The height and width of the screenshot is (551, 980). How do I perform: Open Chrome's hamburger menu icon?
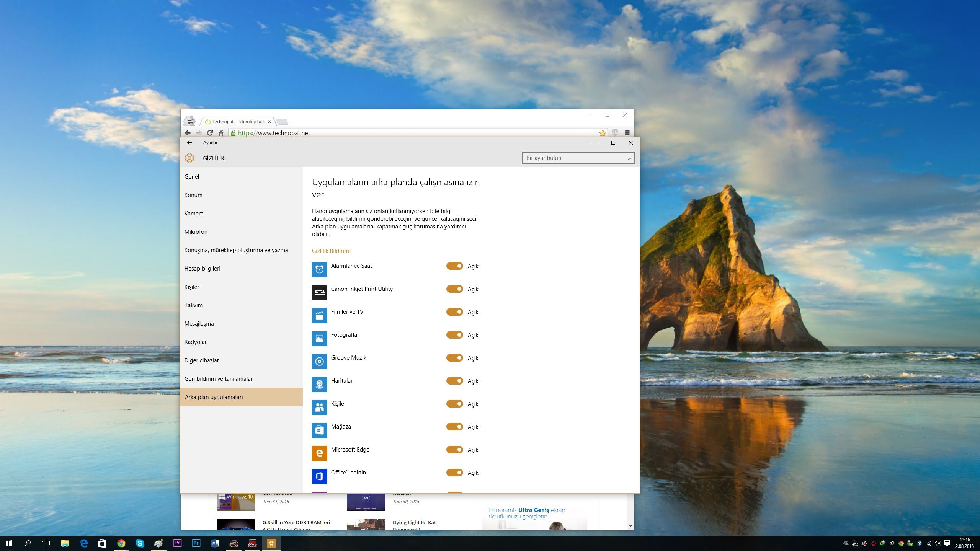click(x=627, y=133)
